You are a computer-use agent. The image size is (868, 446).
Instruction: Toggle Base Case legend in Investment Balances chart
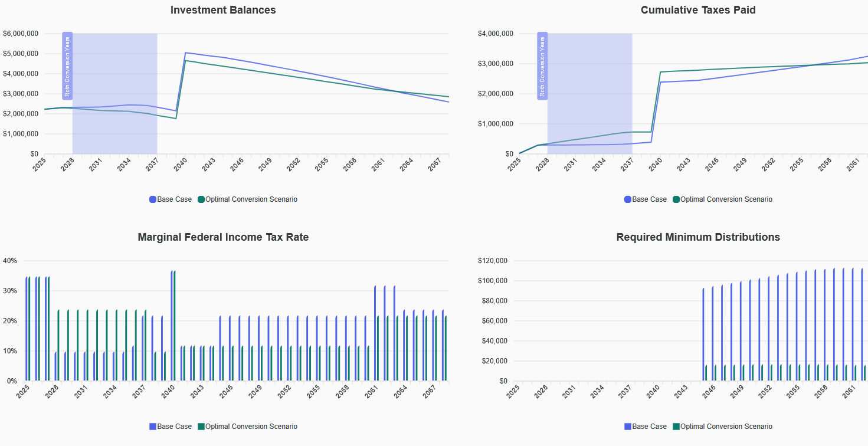[x=171, y=199]
